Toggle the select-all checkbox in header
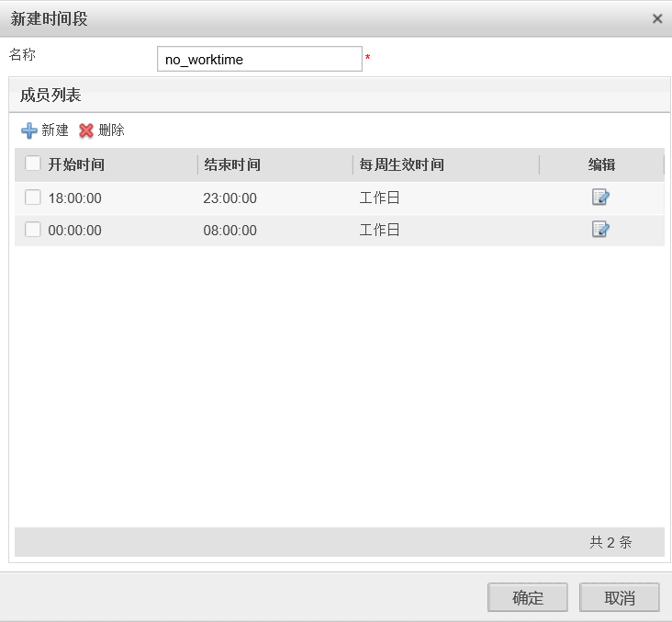672x622 pixels. click(x=32, y=164)
